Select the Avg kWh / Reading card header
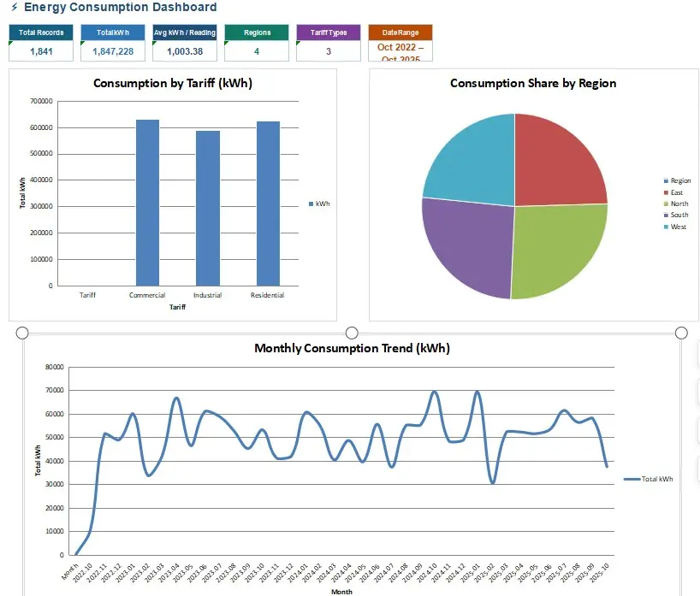 pyautogui.click(x=185, y=32)
